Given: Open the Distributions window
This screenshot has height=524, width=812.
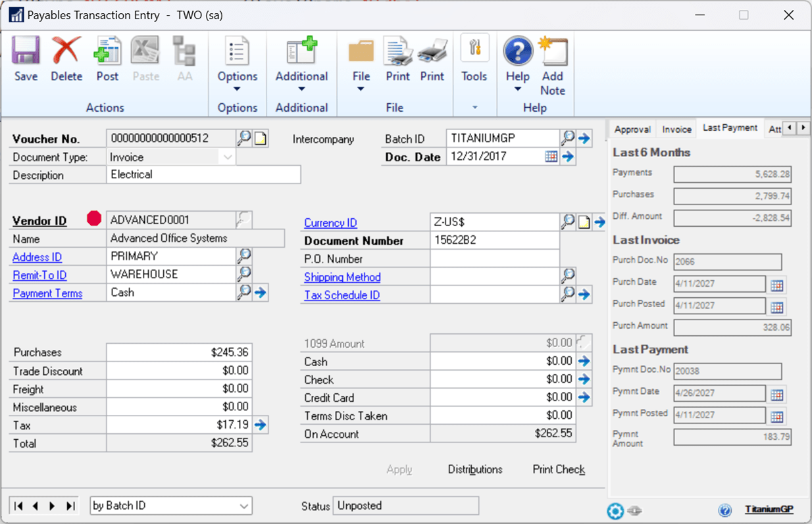Looking at the screenshot, I should (x=475, y=469).
